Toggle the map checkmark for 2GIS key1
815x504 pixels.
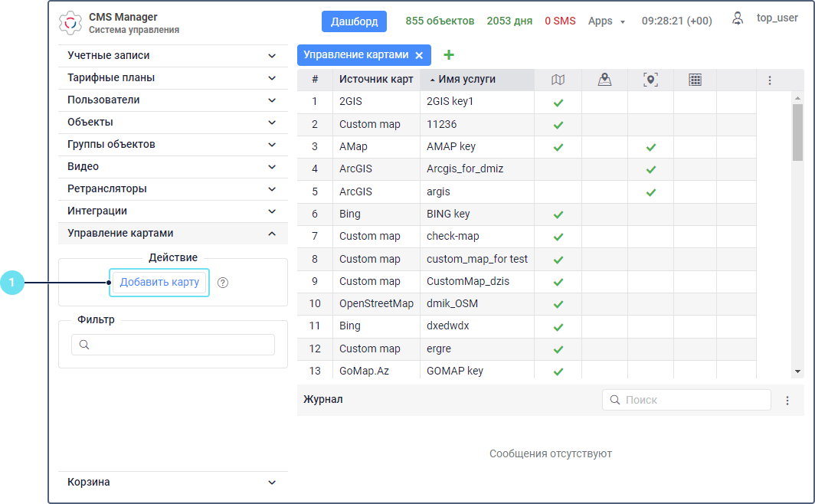pyautogui.click(x=558, y=102)
